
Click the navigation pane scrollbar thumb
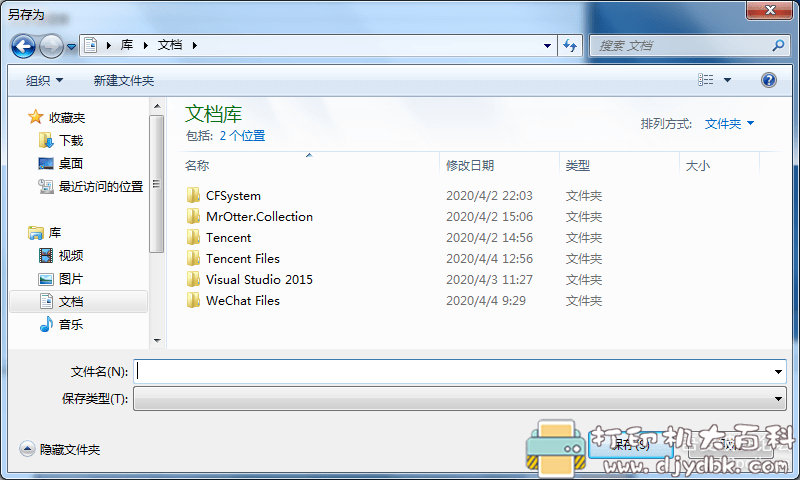[x=157, y=184]
